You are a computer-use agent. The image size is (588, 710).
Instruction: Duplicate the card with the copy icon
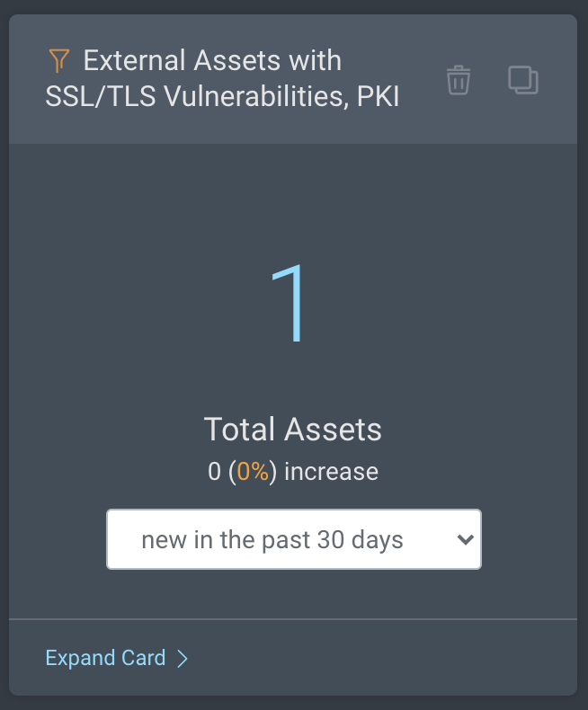click(x=523, y=80)
